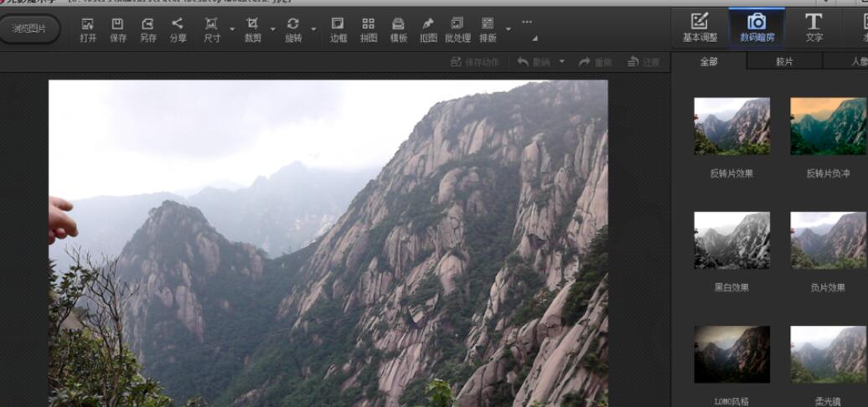Apply the 黑白效果 black-white thumbnail
The width and height of the screenshot is (868, 407).
731,240
